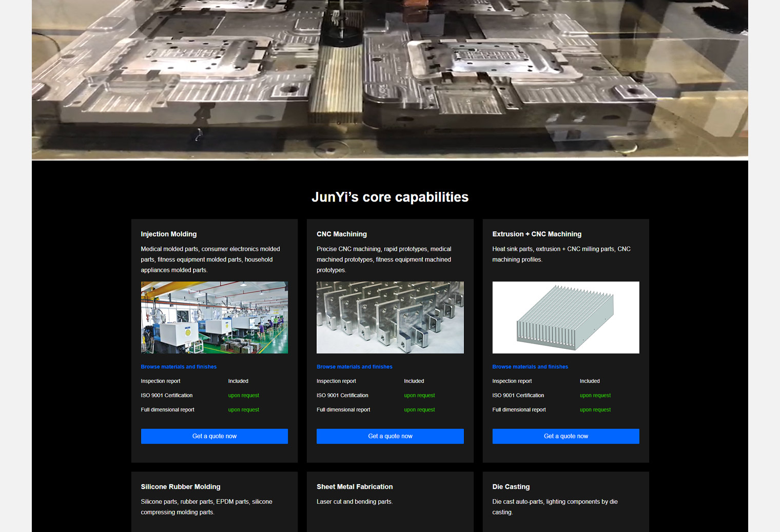This screenshot has width=780, height=532.
Task: Click Full dimensional report upon request in CNC card
Action: (419, 410)
